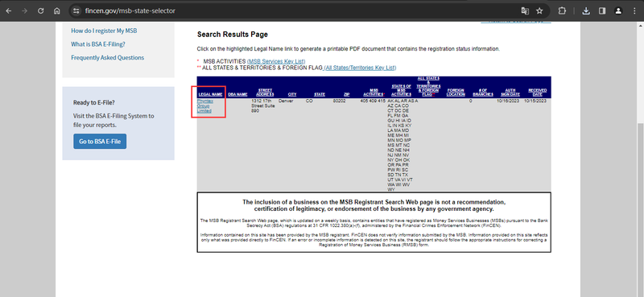Select the '80202' zip cell
The image size is (644, 297).
(x=339, y=101)
